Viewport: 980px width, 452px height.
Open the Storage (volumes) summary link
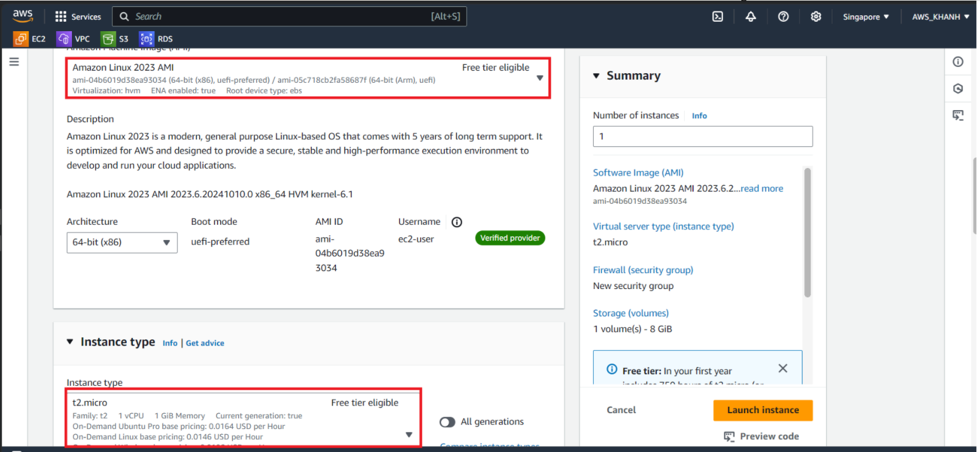[x=631, y=313]
